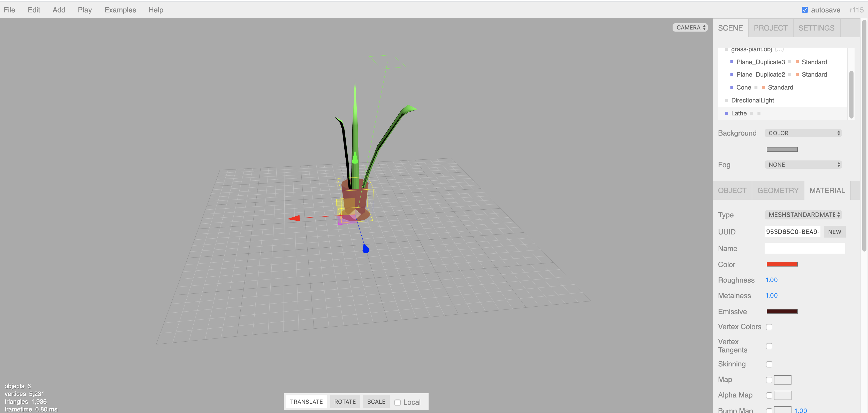The width and height of the screenshot is (868, 413).
Task: Switch to the GEOMETRY tab
Action: point(778,190)
